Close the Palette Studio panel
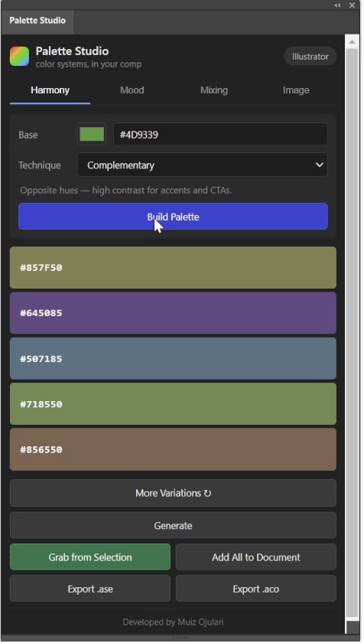 coord(352,5)
